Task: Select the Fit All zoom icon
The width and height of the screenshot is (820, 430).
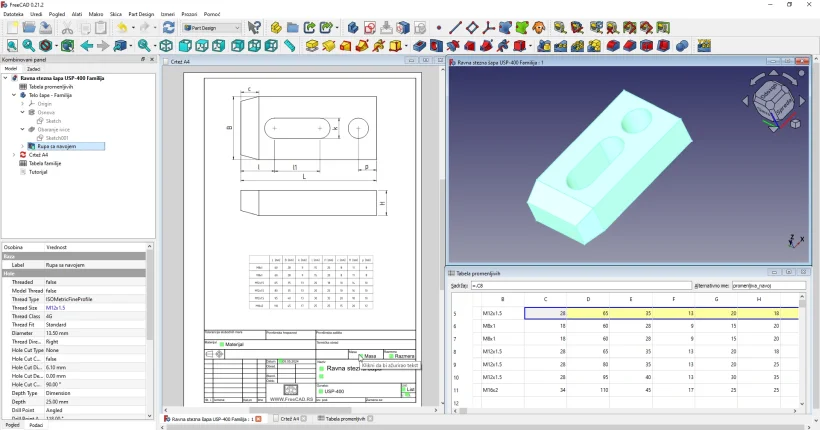Action: click(12, 46)
